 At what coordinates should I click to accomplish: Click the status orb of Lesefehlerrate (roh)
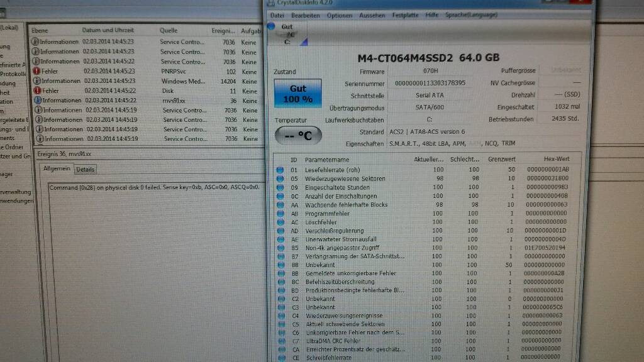(280, 170)
